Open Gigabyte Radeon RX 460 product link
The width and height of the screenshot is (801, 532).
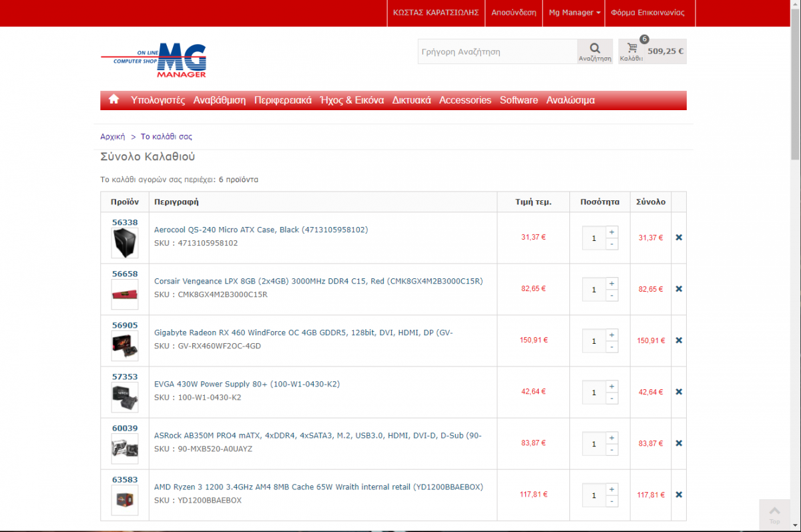(304, 332)
